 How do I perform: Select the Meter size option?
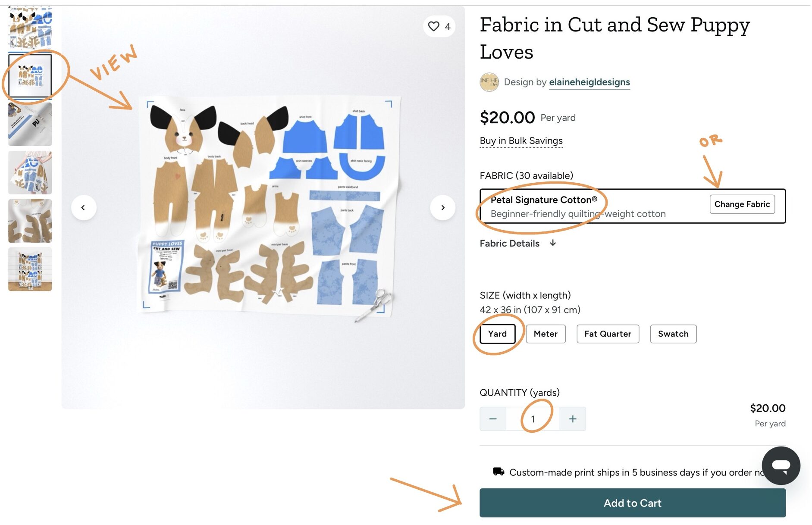[546, 334]
